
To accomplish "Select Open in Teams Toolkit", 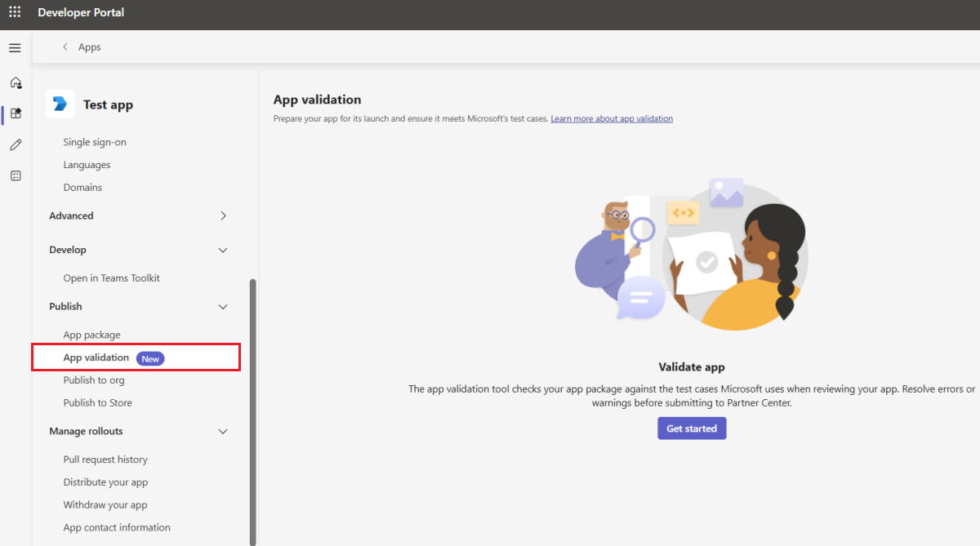I will click(111, 278).
